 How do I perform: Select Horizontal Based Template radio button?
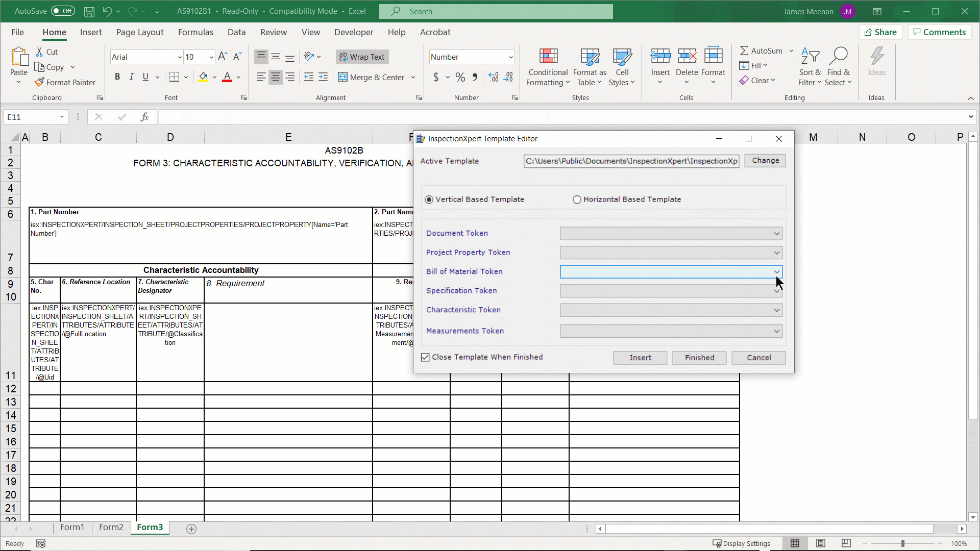pos(577,199)
